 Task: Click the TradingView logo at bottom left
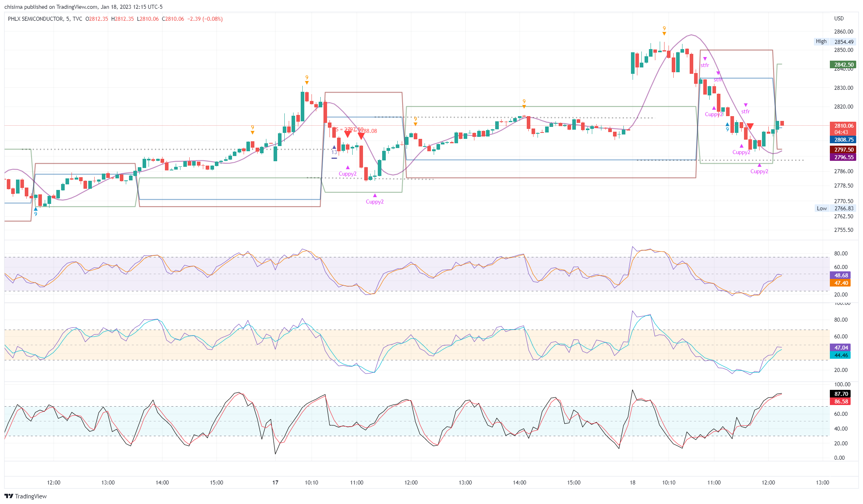[x=26, y=496]
